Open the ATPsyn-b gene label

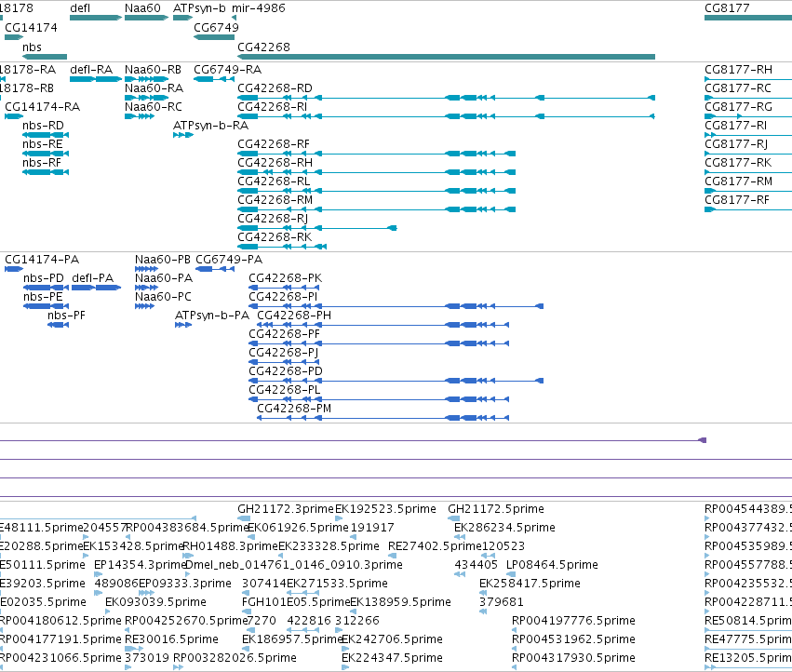pos(199,8)
